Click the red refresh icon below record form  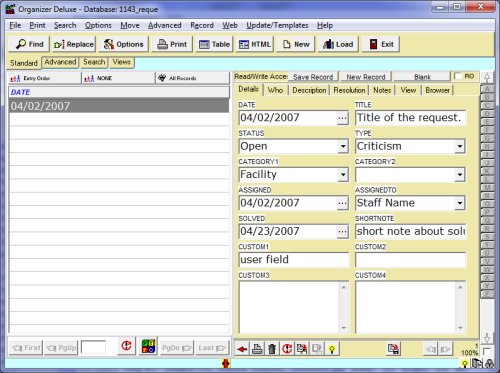pyautogui.click(x=287, y=349)
